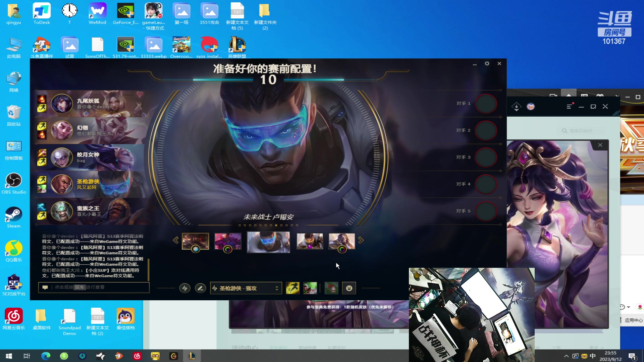Close the Ahri artwork popup in background window

[x=600, y=145]
